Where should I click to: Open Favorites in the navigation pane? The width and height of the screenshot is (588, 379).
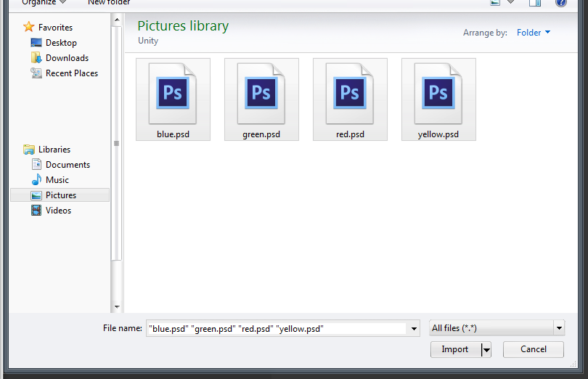pos(55,28)
